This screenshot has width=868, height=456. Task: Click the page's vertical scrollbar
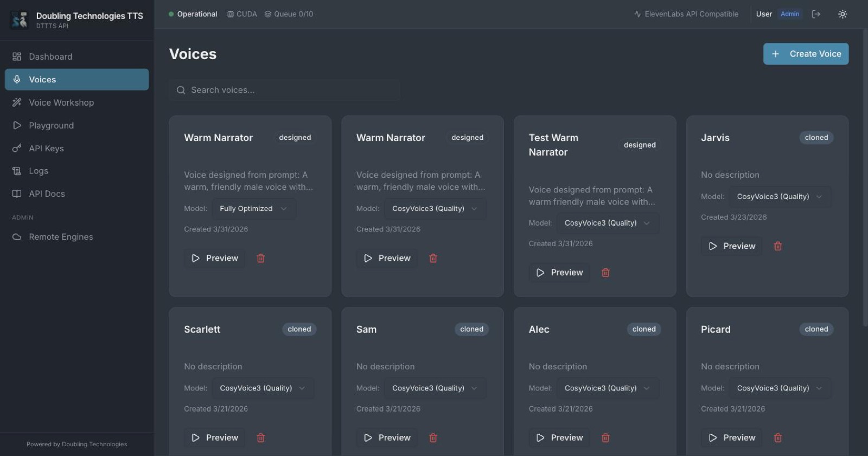click(x=865, y=179)
